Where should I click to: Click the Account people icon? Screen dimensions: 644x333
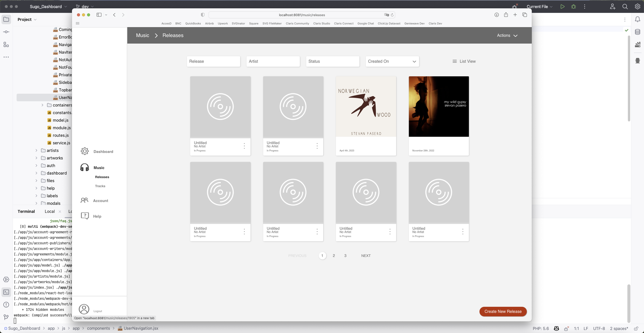point(84,200)
